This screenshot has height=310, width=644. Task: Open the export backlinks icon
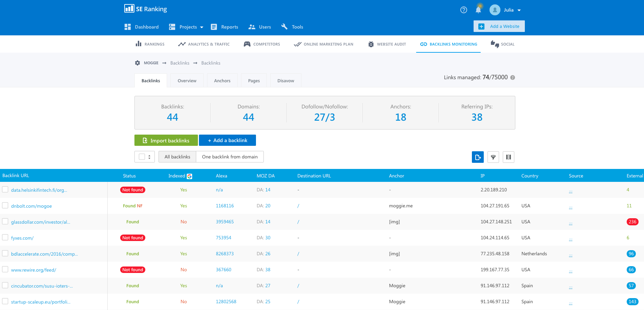point(478,157)
